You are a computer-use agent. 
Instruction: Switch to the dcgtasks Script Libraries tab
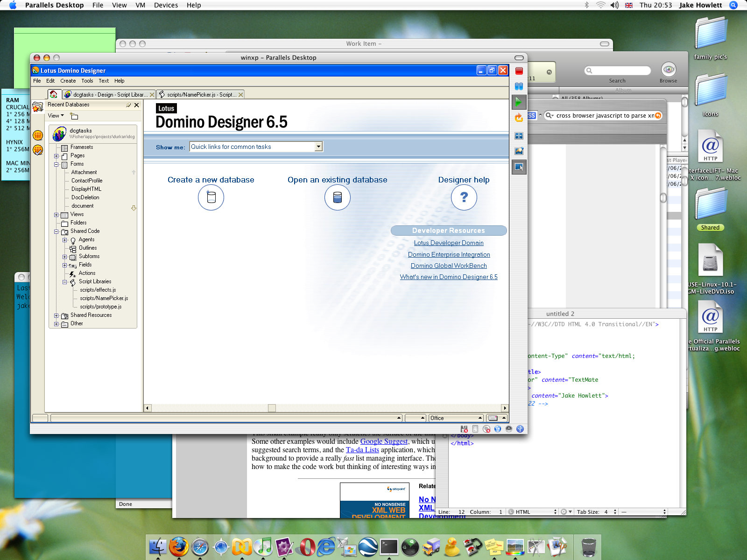pos(109,94)
